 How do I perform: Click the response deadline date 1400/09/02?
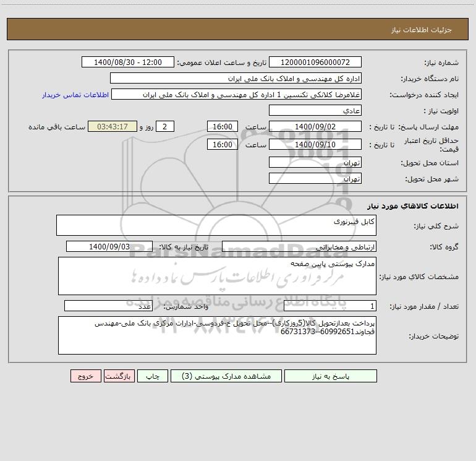pos(315,126)
